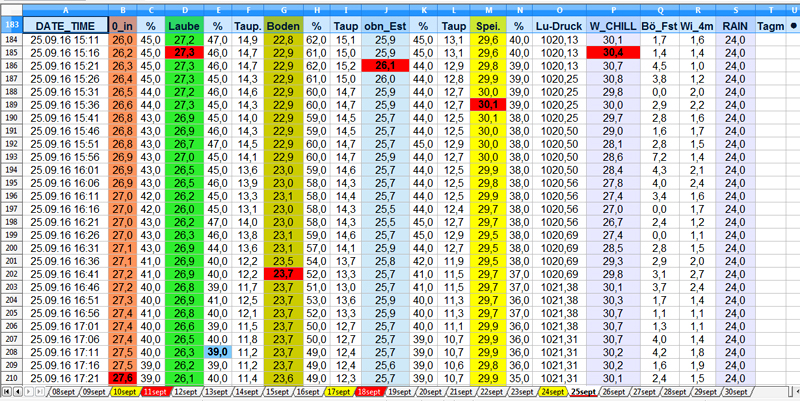The height and width of the screenshot is (401, 800).
Task: Select the 25.09.16 15:11 timestamp cell
Action: click(65, 40)
